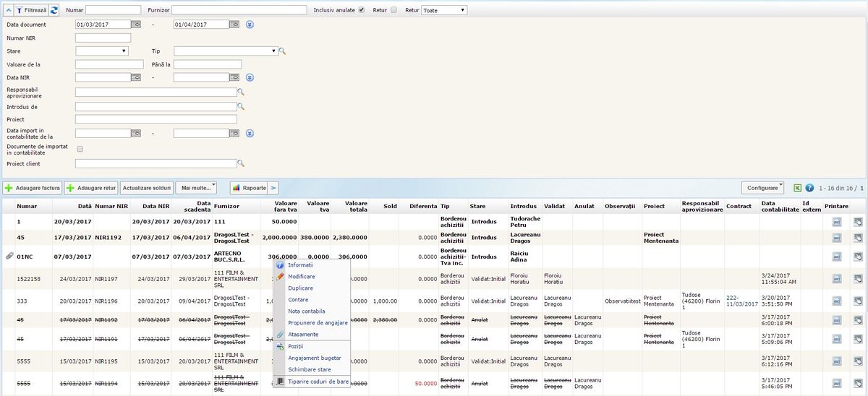Click search icon beside Responsabil aprovizionare field
This screenshot has width=868, height=396.
point(242,92)
